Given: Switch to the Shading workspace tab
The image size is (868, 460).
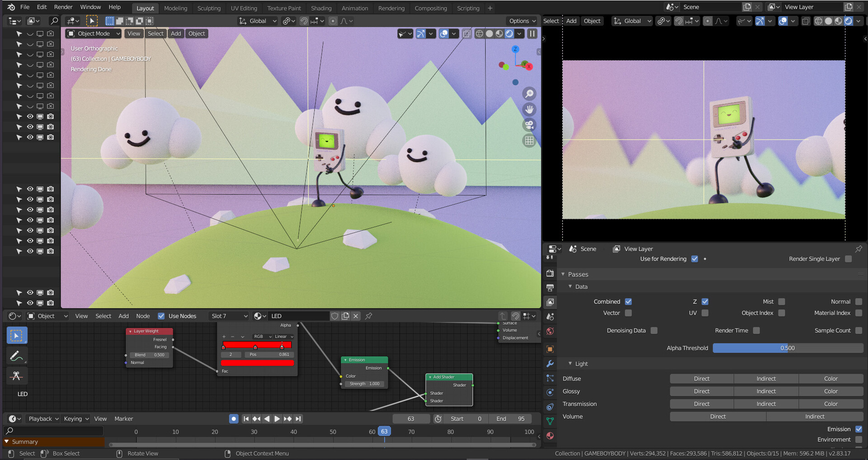Looking at the screenshot, I should 321,8.
